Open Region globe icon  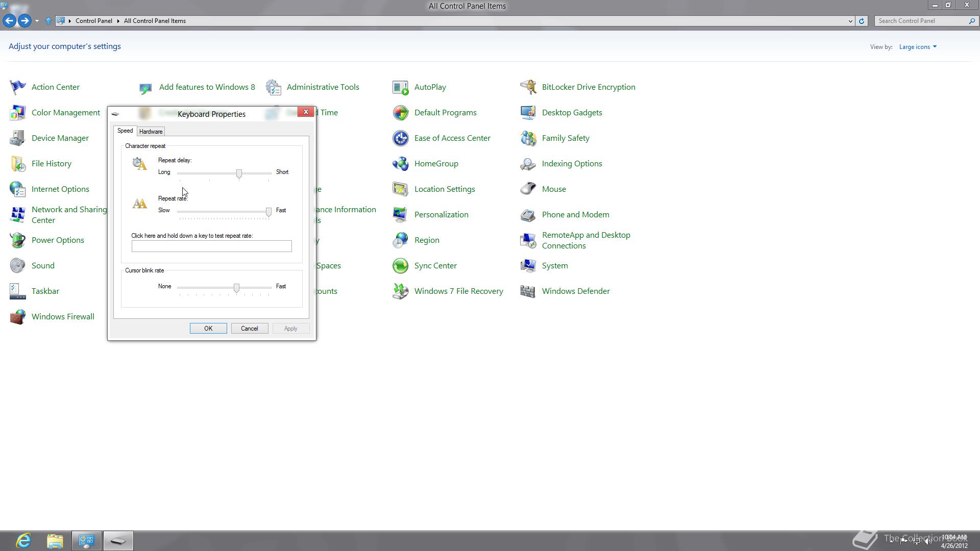401,240
